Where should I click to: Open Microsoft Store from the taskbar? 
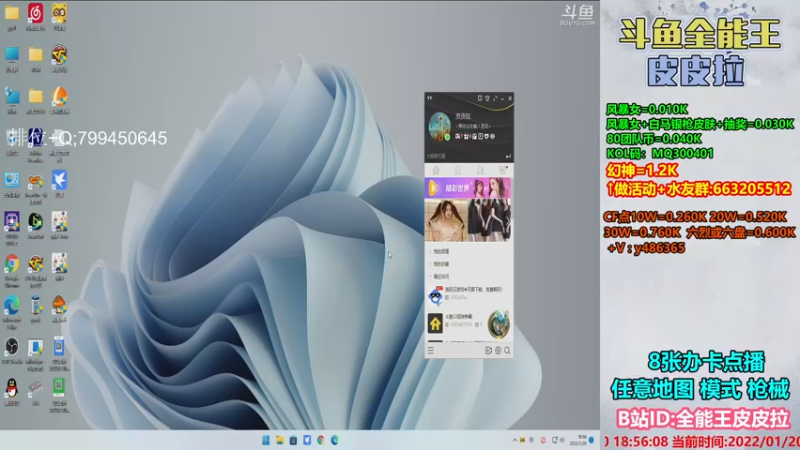pos(293,440)
